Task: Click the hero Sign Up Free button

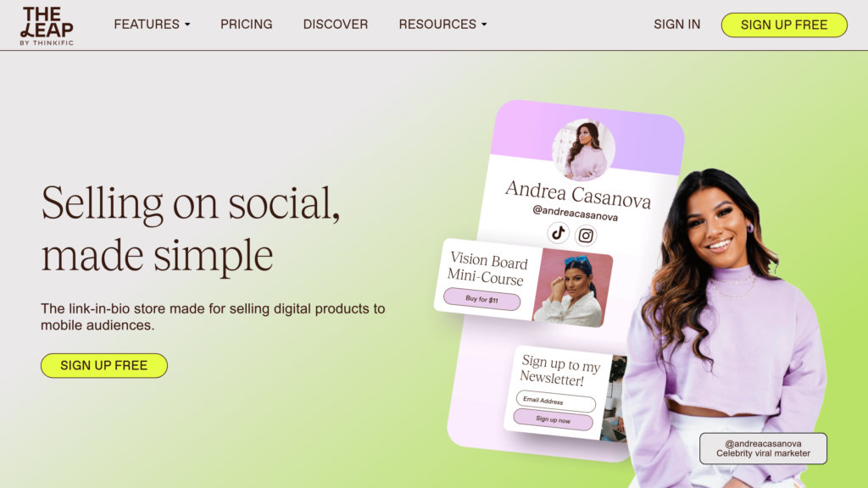Action: pyautogui.click(x=104, y=366)
